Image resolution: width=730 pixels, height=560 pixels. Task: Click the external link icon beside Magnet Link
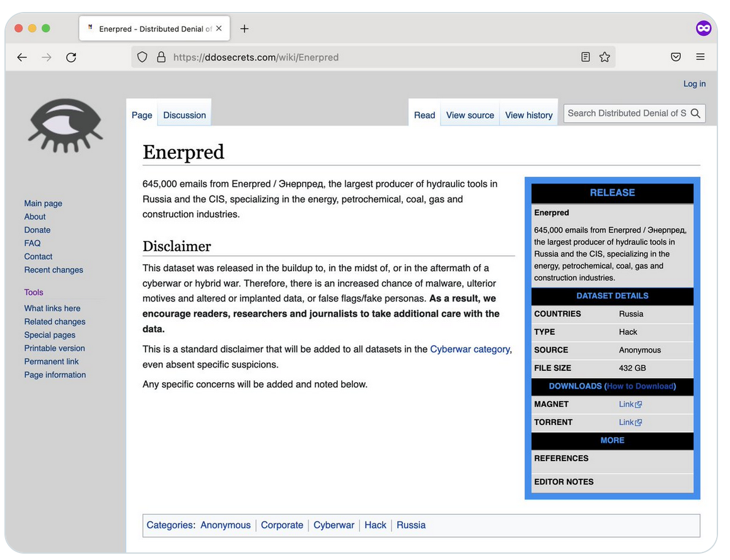(639, 404)
